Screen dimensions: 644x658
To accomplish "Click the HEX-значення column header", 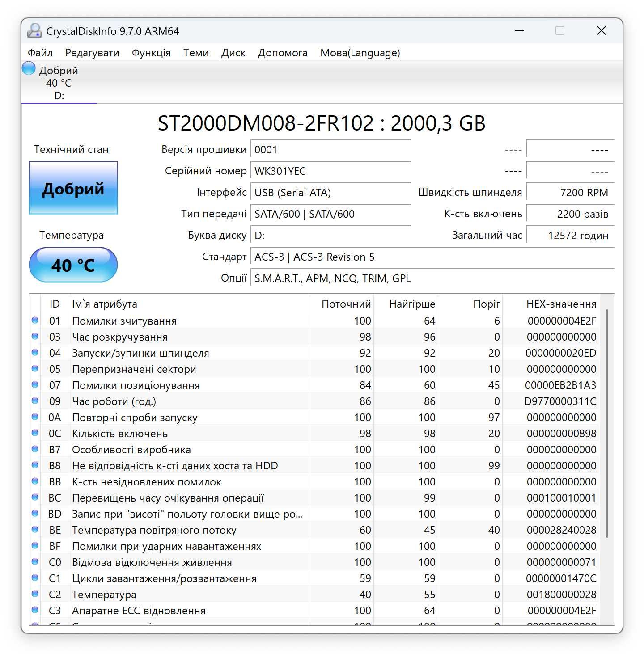I will click(551, 304).
